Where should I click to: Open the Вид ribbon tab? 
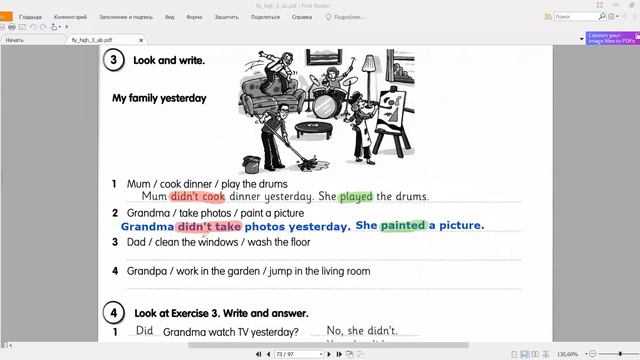pyautogui.click(x=169, y=17)
